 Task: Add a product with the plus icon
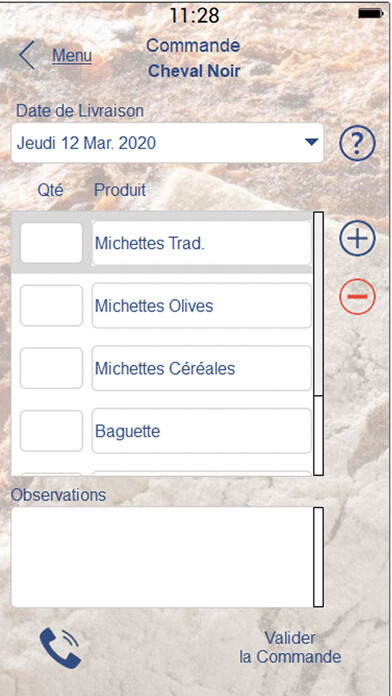point(357,238)
